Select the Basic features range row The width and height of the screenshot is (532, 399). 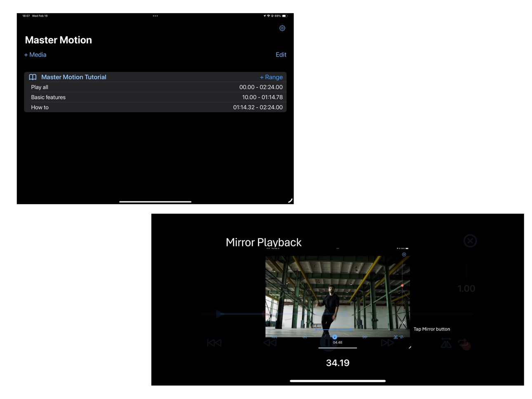[x=155, y=97]
